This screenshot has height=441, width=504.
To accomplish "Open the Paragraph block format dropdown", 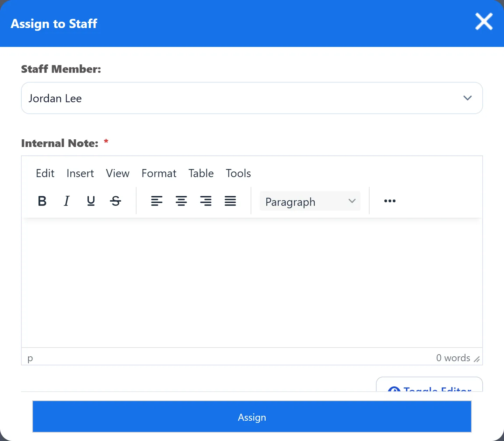I will (x=310, y=201).
